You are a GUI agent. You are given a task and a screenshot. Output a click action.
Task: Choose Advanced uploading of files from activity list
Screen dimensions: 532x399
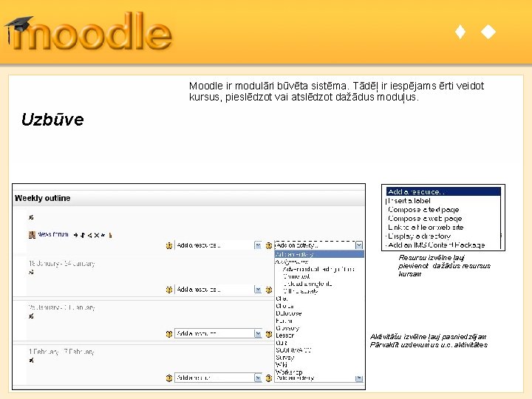(318, 269)
